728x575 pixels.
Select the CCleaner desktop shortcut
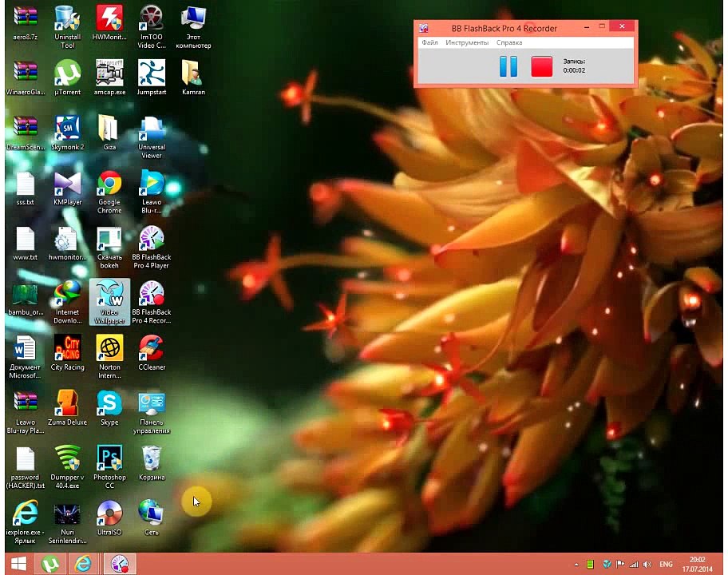tap(152, 349)
